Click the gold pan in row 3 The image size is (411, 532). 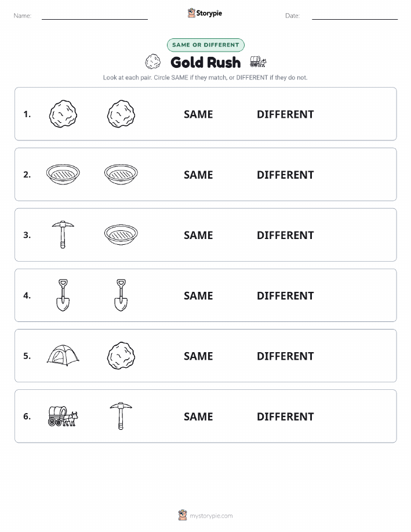[121, 235]
